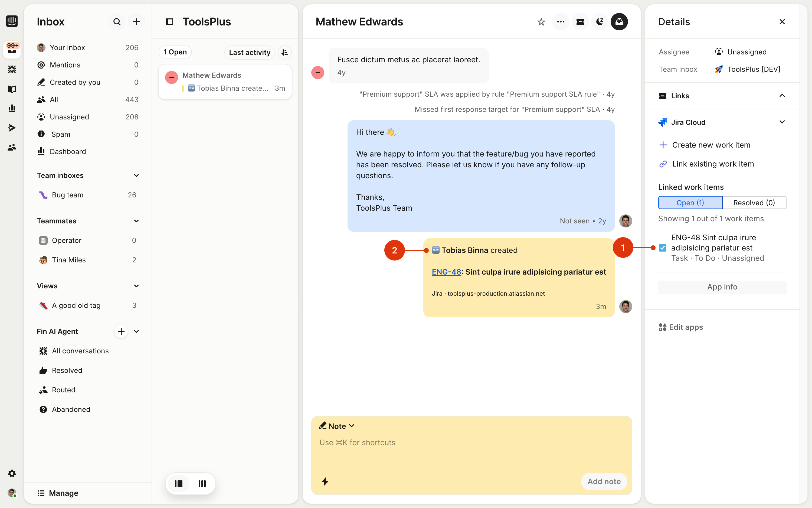Click the lightning bolt macros icon

(325, 481)
